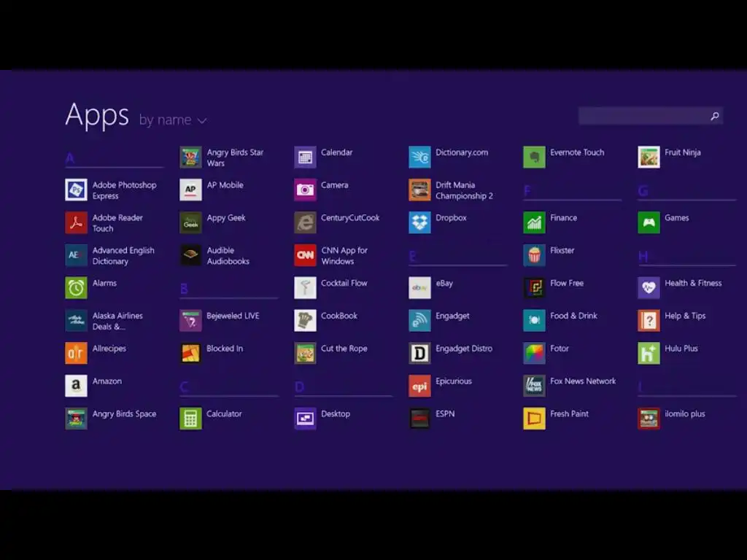The width and height of the screenshot is (747, 560).
Task: Select the letter F group header
Action: pyautogui.click(x=527, y=191)
